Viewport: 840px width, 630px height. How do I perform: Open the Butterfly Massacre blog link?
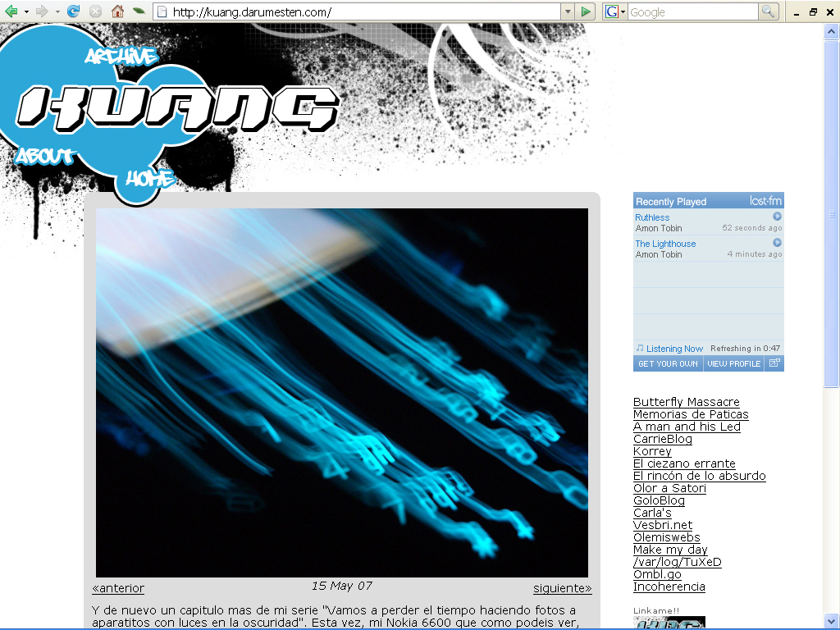coord(686,402)
